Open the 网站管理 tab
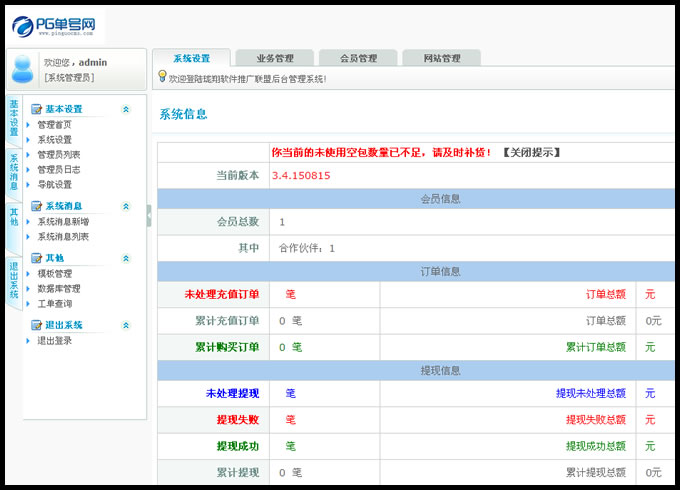The image size is (680, 490). [441, 58]
